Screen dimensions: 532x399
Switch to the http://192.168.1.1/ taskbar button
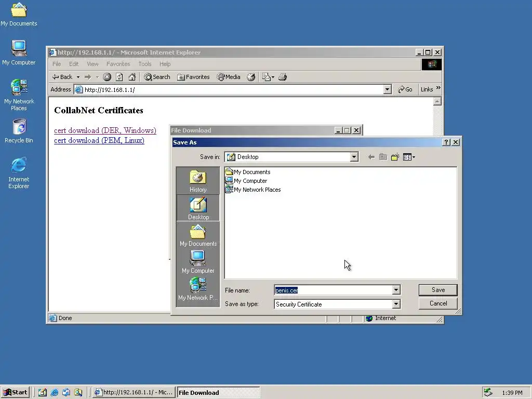click(x=134, y=392)
